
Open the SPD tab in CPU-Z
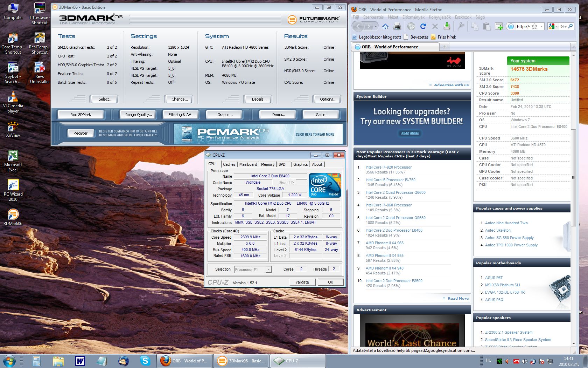(282, 164)
